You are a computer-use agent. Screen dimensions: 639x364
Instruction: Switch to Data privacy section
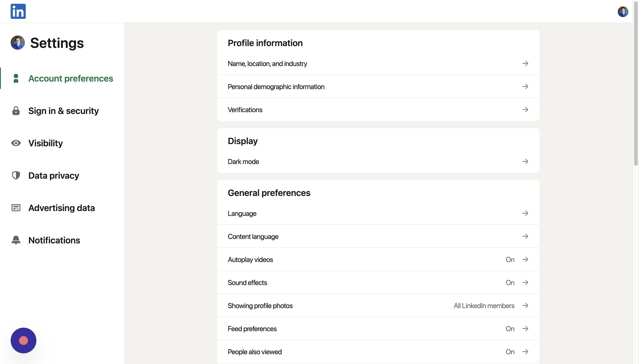click(53, 176)
